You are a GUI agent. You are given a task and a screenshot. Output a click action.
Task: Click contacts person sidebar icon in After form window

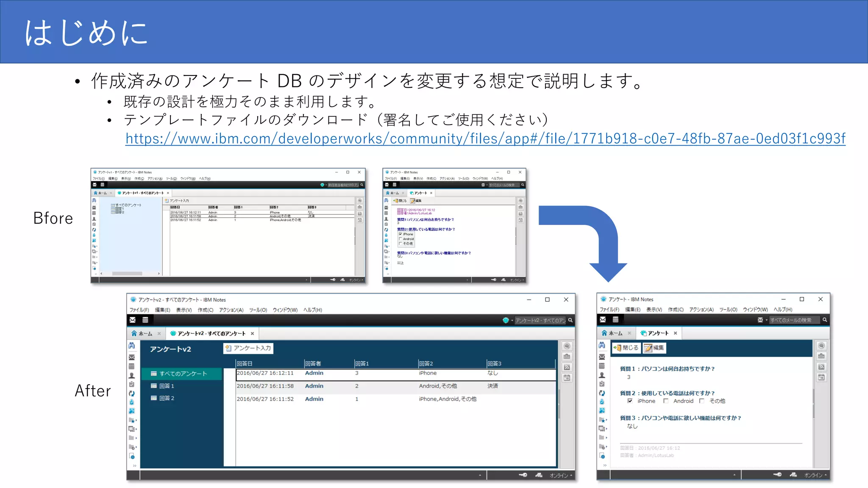point(602,375)
